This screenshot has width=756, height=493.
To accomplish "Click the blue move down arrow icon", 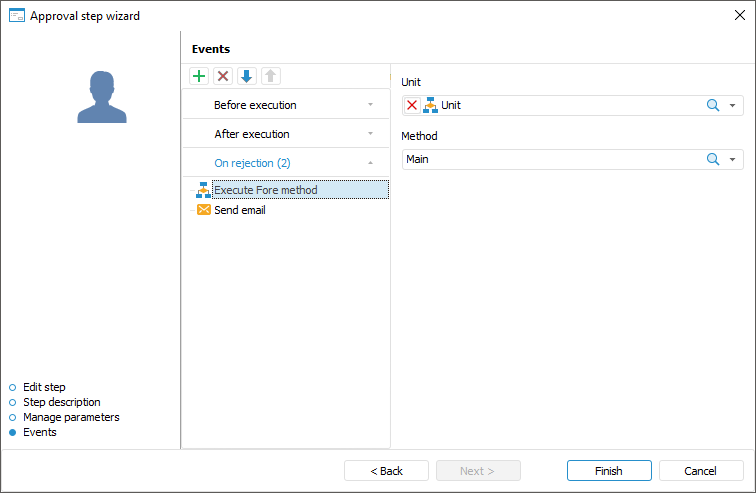I will [246, 76].
